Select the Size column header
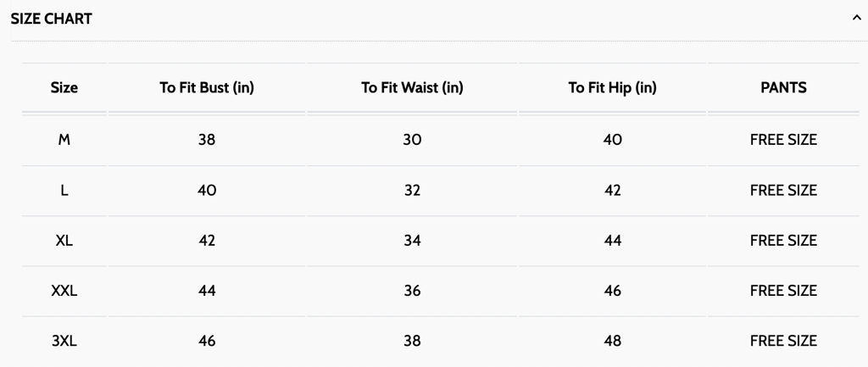The height and width of the screenshot is (367, 868). (64, 87)
